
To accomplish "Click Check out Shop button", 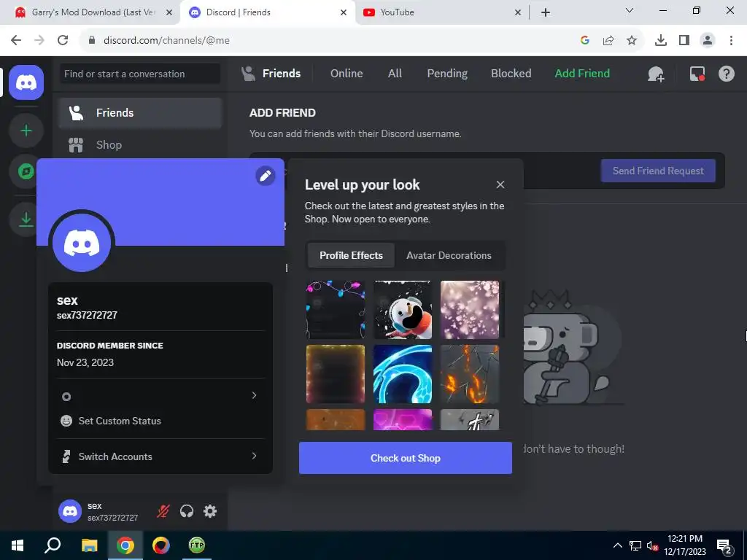I will 406,458.
